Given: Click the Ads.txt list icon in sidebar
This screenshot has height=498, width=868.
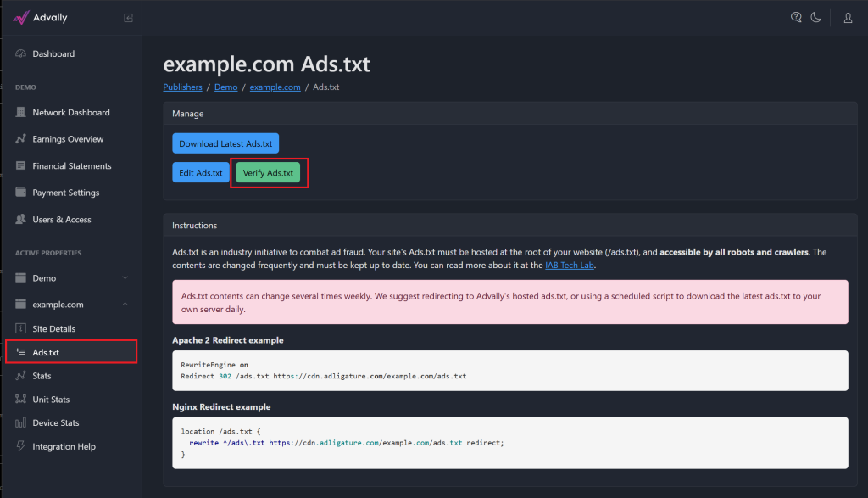Looking at the screenshot, I should pos(20,352).
